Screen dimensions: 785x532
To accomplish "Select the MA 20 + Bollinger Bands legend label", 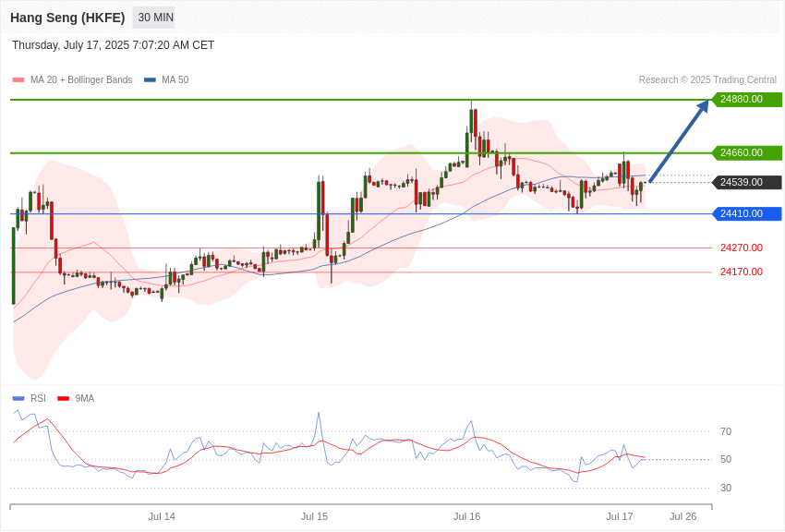I will (81, 80).
